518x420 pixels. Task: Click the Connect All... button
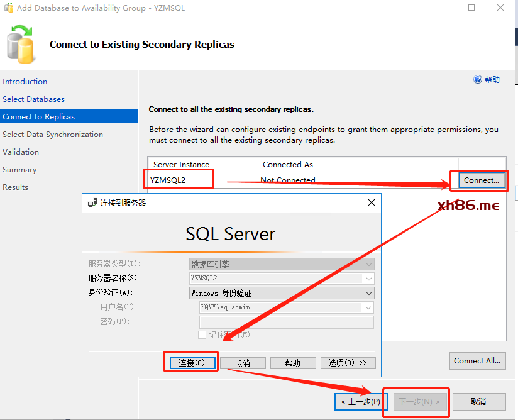click(478, 361)
